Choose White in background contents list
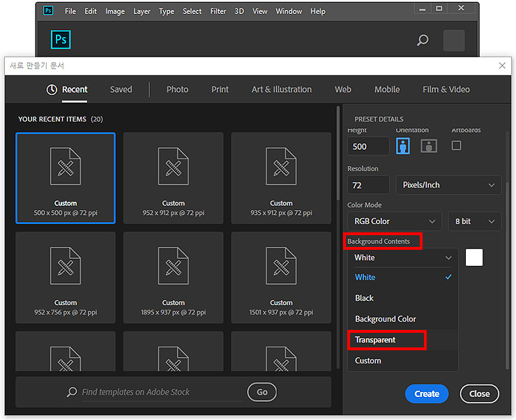 (x=403, y=277)
